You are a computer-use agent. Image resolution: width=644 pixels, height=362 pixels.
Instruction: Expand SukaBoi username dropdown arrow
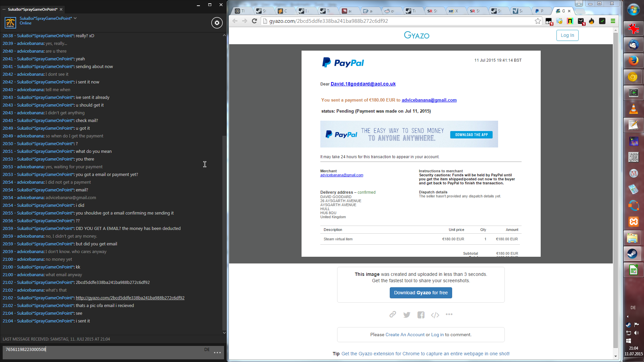[x=75, y=18]
